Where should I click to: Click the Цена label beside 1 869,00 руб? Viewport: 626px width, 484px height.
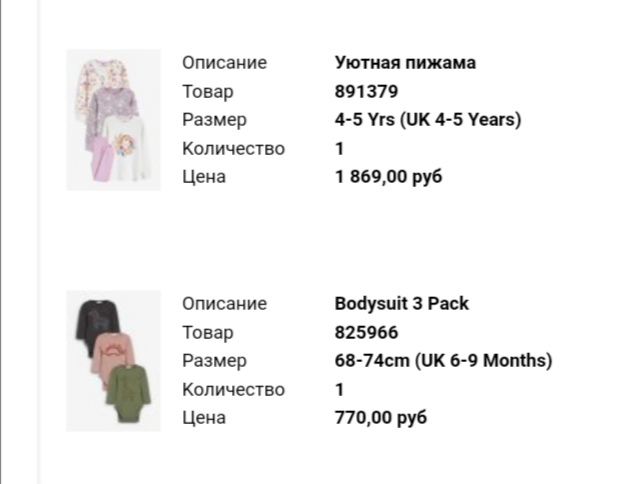(x=204, y=176)
